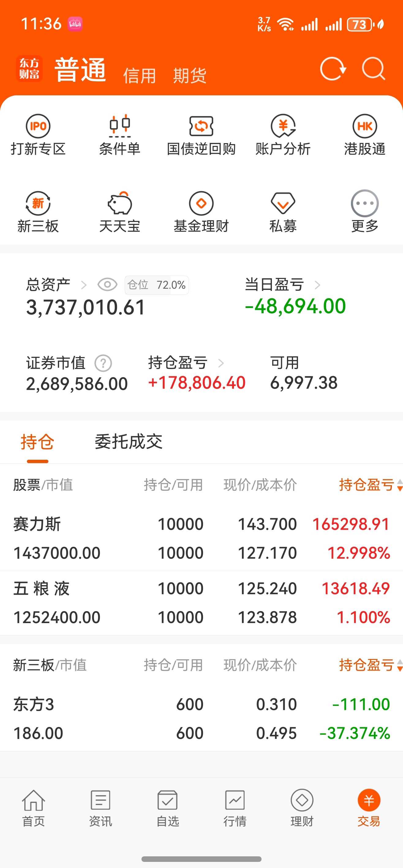Tap the 新三板/市值 column header
This screenshot has height=868, width=403.
click(x=50, y=665)
